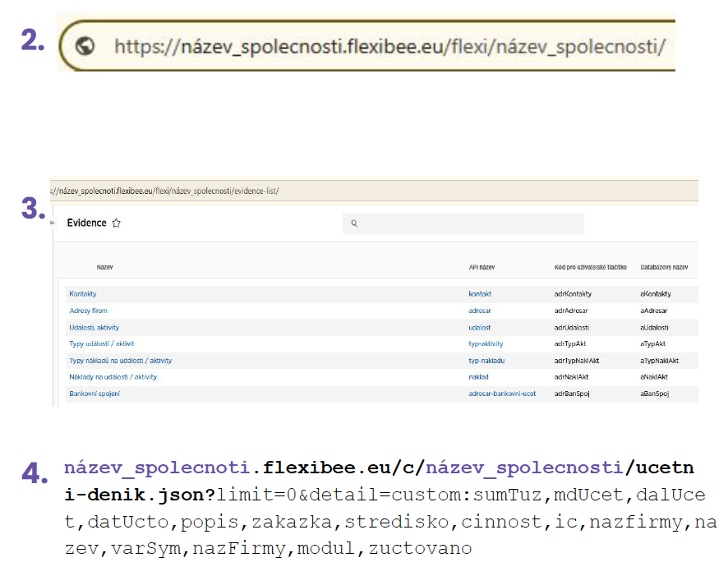The height and width of the screenshot is (576, 728).
Task: Click the Evidence page title
Action: tap(87, 223)
